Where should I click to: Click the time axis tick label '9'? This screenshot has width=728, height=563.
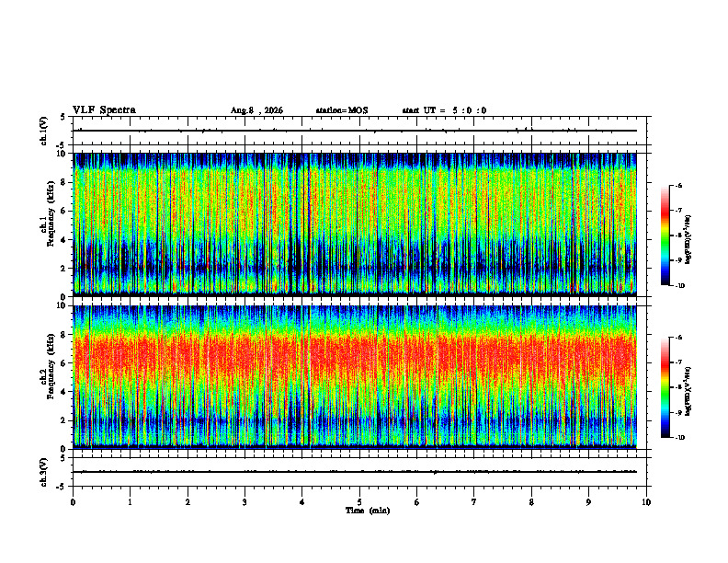[588, 502]
